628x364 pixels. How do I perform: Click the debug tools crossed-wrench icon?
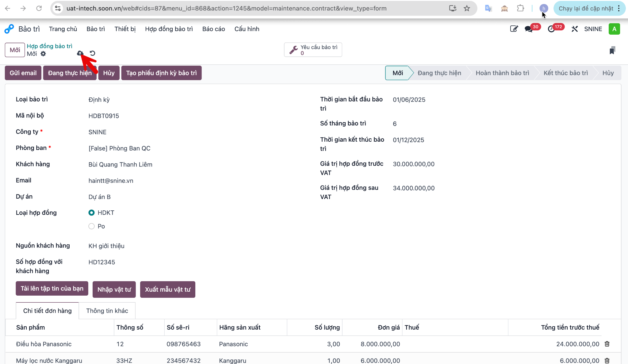tap(575, 29)
